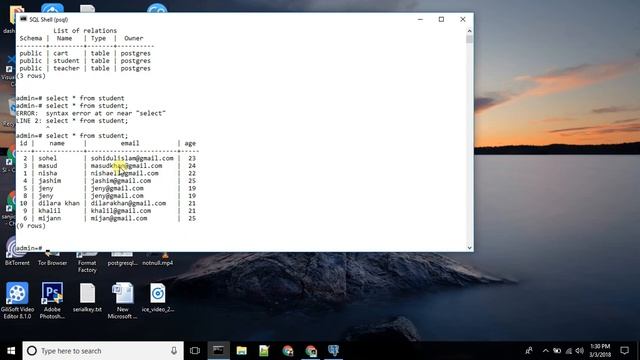Open the network status tray icon

point(569,351)
